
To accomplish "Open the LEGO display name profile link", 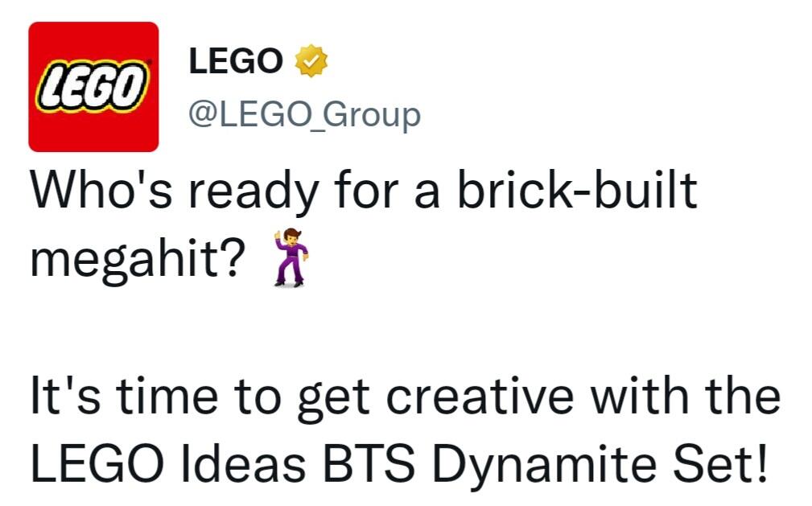I will pos(236,61).
